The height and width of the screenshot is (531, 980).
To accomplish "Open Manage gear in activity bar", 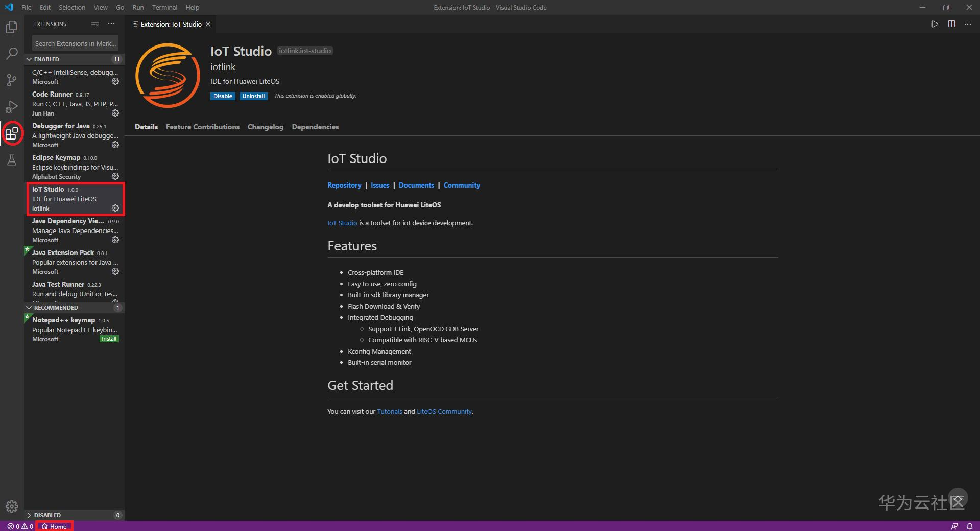I will point(11,506).
